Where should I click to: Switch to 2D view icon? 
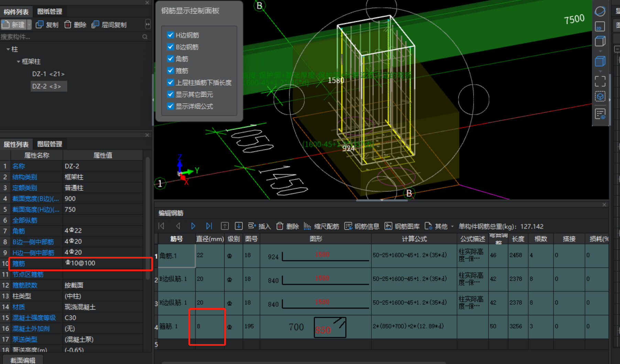600,26
